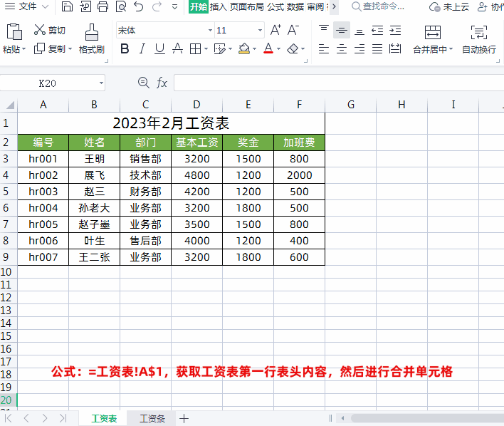Click the Paste clipboard icon
Screen dimensions: 504x426
pos(14,32)
